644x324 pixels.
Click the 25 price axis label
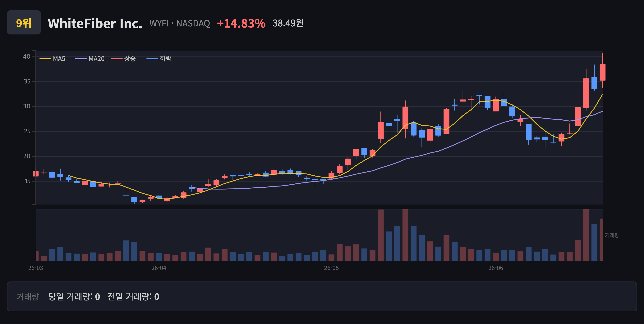pos(27,131)
